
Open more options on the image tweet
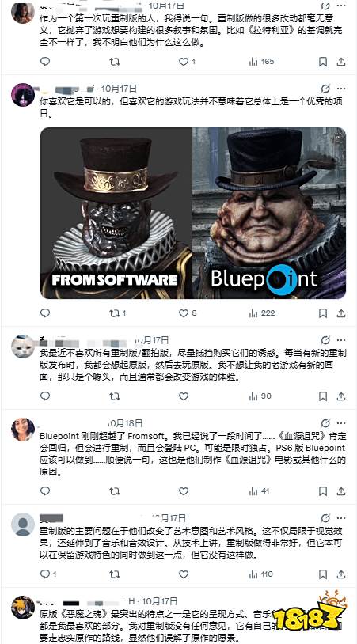click(341, 89)
